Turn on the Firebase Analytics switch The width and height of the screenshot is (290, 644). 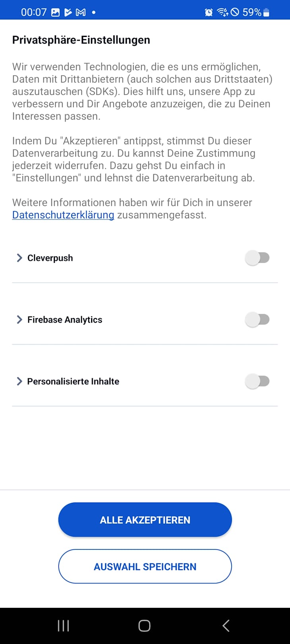pos(257,320)
